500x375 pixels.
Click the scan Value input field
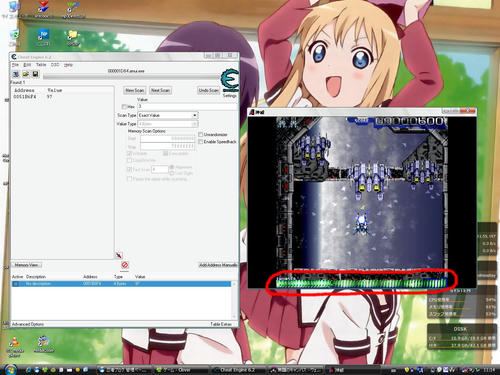187,107
